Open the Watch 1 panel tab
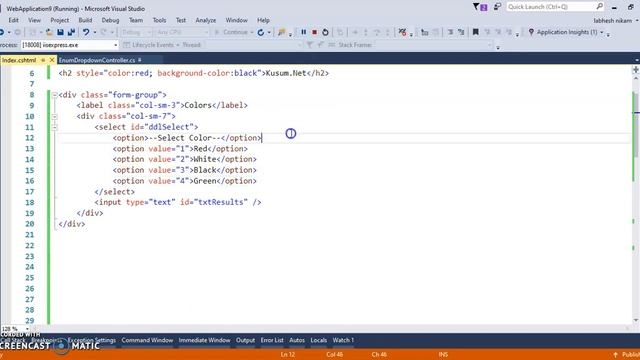The image size is (640, 360). click(x=343, y=340)
